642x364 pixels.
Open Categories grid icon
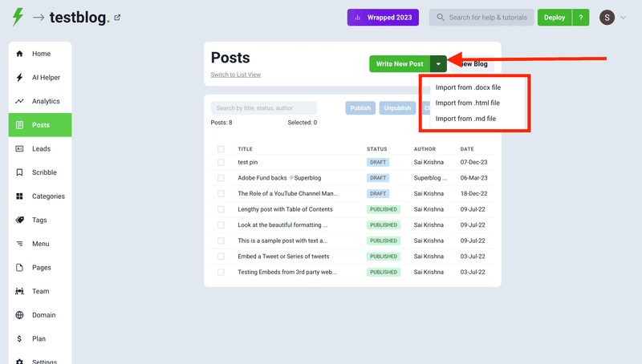coord(19,196)
